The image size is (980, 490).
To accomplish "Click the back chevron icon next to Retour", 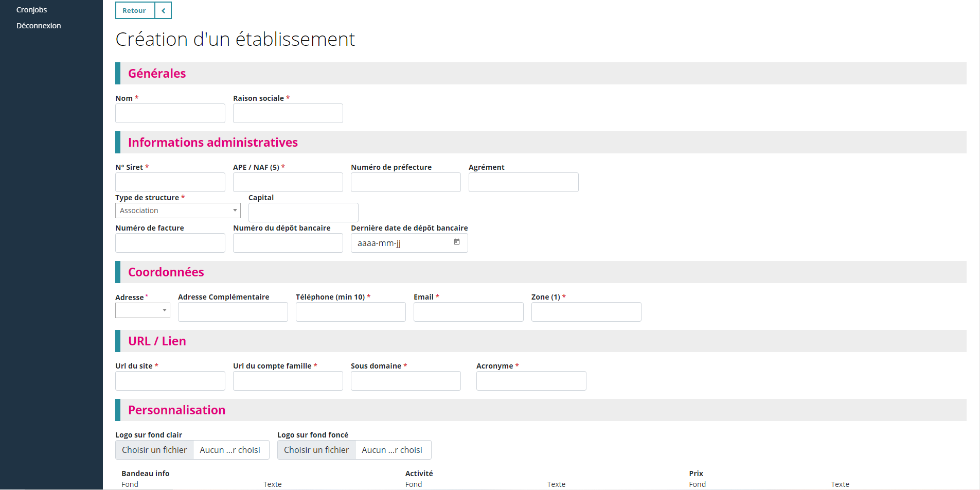I will 163,10.
